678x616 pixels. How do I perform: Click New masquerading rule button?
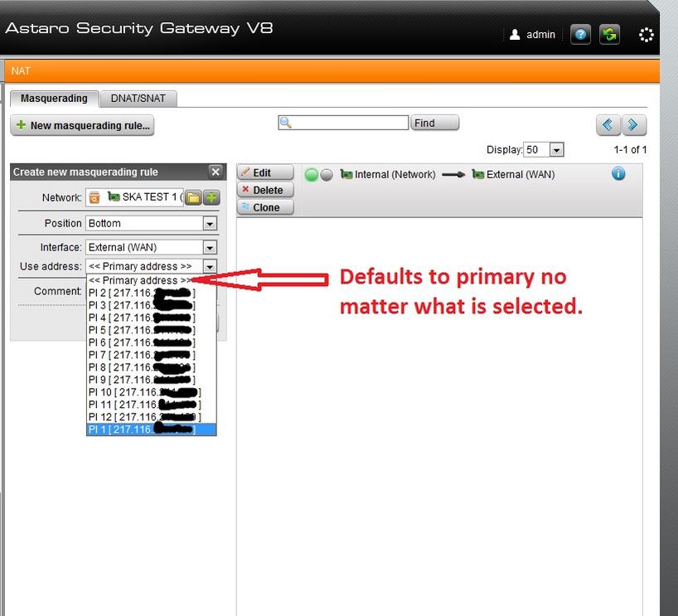pyautogui.click(x=82, y=125)
